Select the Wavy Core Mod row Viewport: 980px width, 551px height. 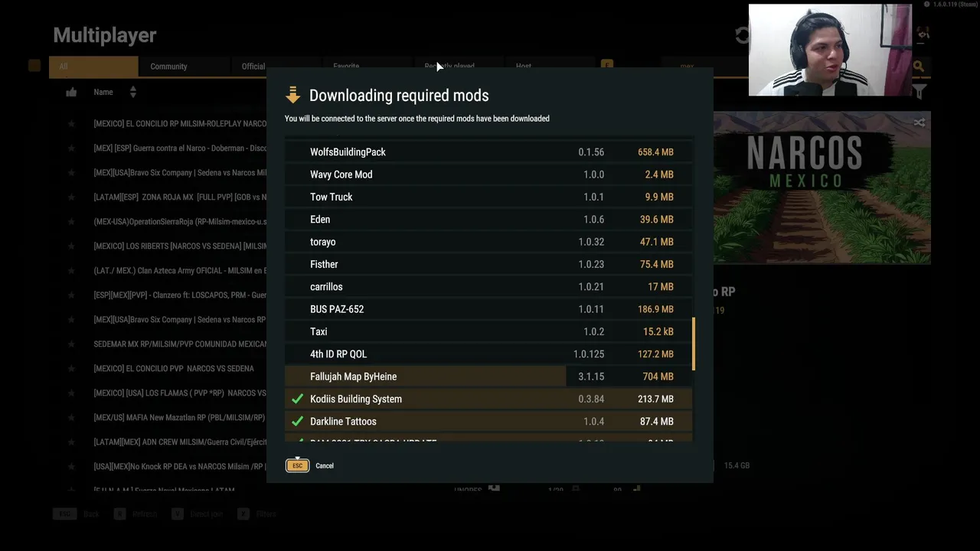(488, 174)
